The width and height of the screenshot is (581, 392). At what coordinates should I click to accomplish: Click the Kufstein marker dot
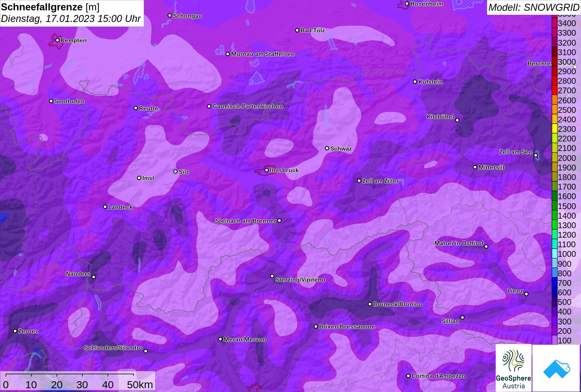pyautogui.click(x=415, y=82)
